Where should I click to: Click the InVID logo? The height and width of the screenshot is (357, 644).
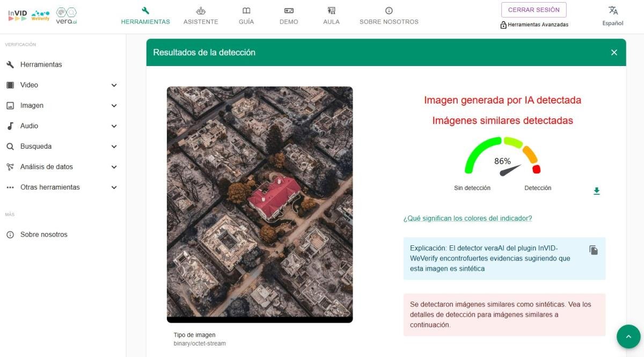(17, 15)
